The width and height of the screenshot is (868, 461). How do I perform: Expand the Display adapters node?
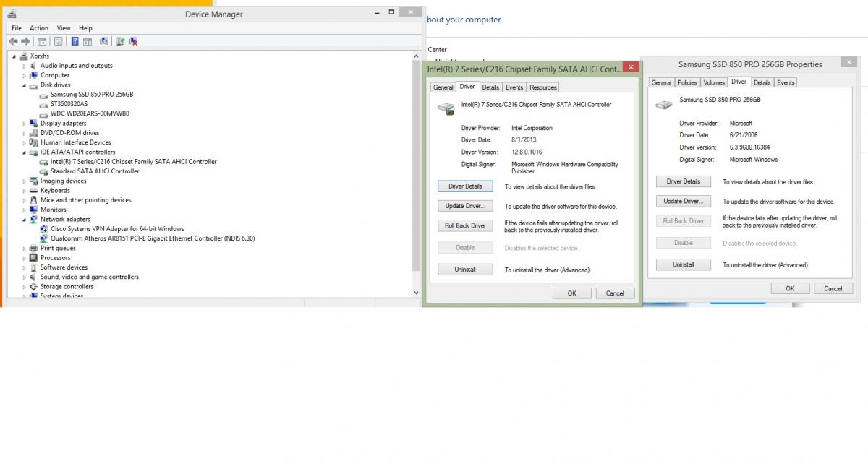point(24,124)
